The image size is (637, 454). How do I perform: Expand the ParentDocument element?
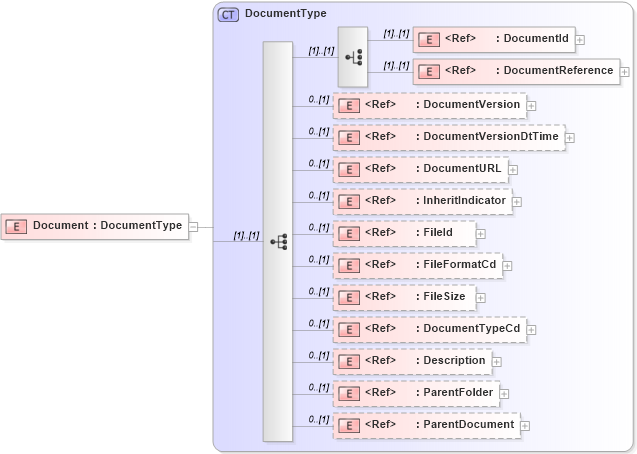525,426
